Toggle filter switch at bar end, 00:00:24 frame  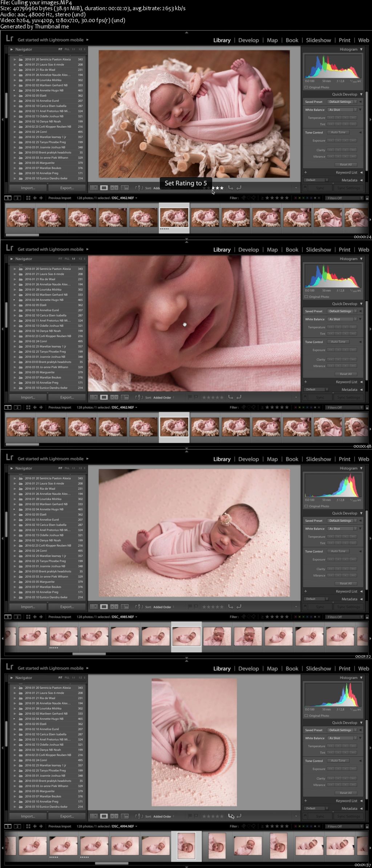pos(367,198)
